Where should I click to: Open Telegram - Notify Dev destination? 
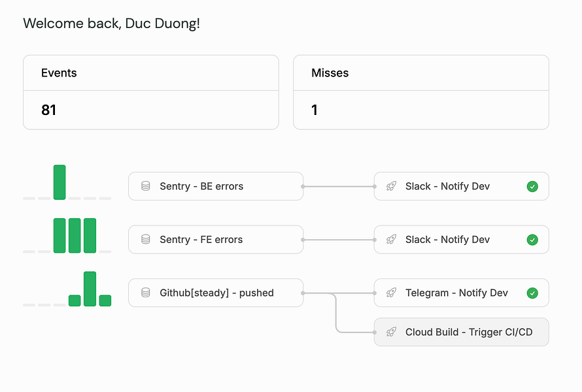point(462,293)
